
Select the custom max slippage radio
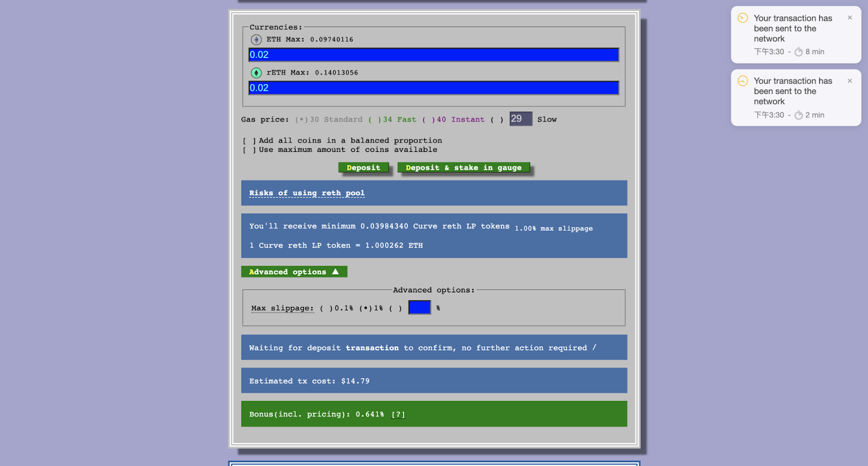tap(395, 308)
